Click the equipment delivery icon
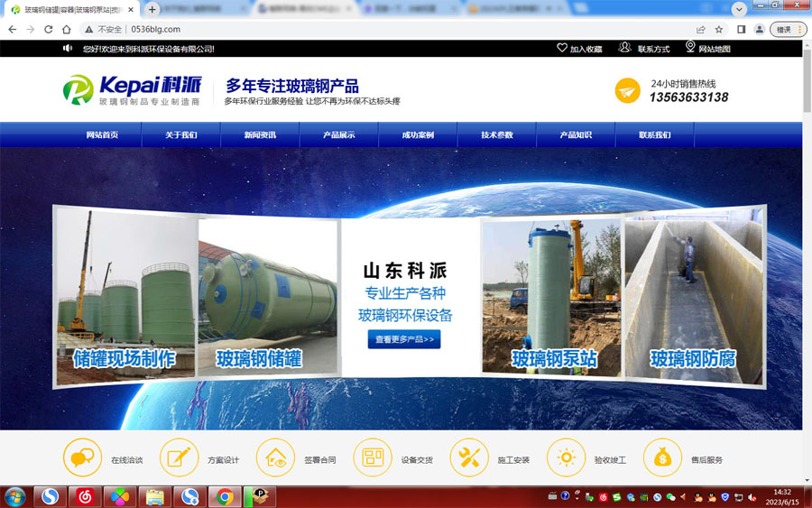 372,457
